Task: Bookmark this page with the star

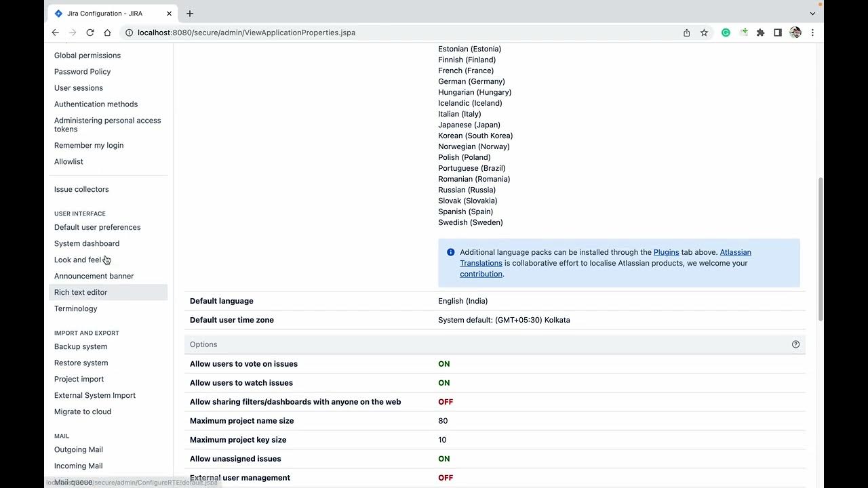Action: 704,33
